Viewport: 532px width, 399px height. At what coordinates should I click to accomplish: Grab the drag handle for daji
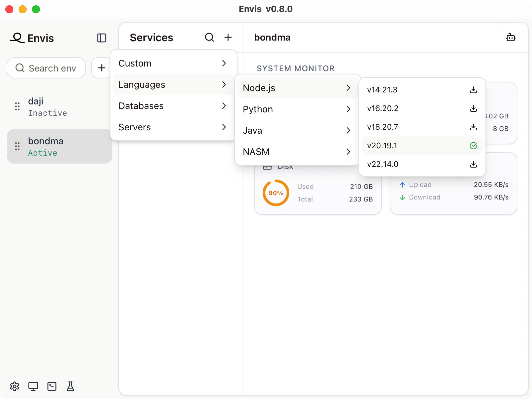17,106
